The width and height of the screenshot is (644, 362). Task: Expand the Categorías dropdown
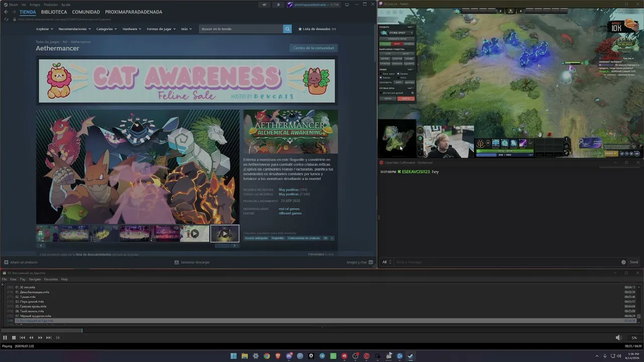click(106, 29)
